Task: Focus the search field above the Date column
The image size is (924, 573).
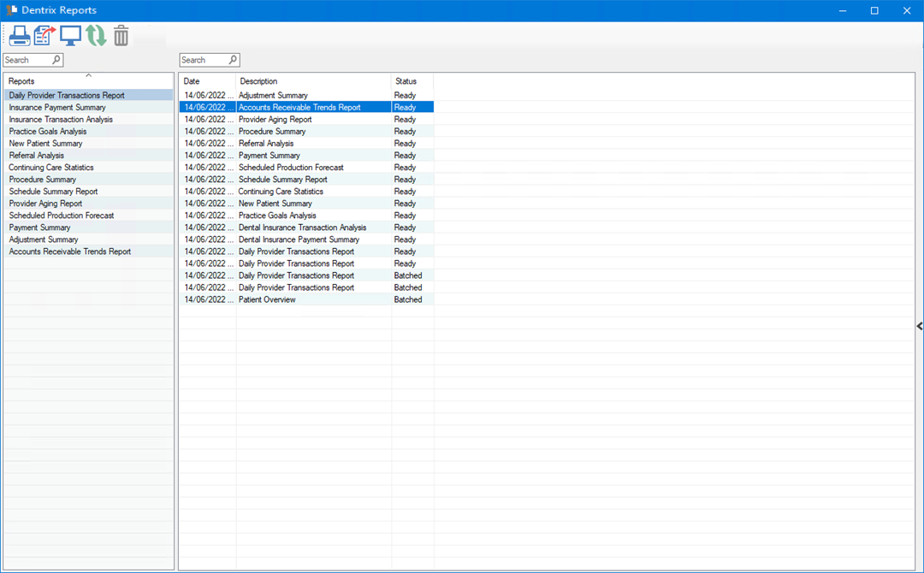Action: (204, 61)
